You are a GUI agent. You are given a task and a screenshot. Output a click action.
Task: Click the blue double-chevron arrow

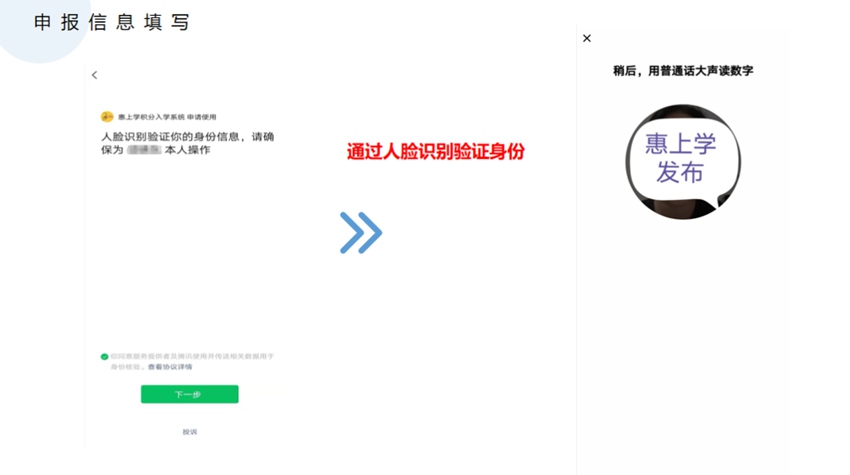coord(360,233)
